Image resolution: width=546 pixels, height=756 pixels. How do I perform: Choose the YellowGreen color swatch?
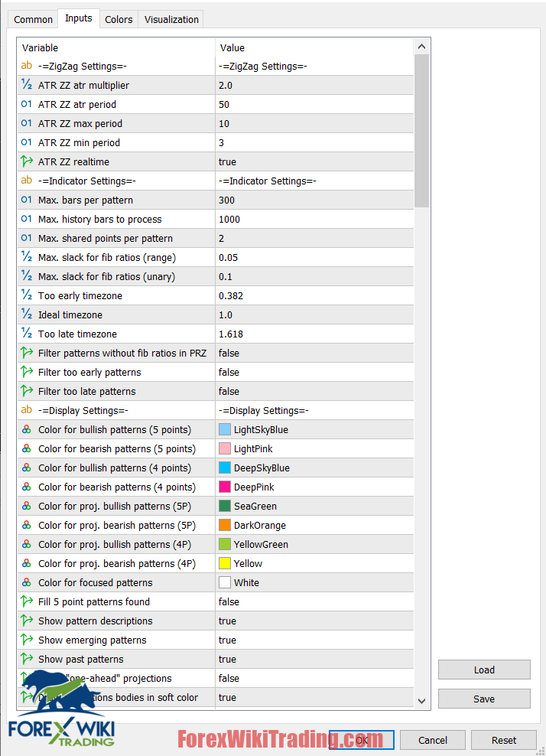225,544
